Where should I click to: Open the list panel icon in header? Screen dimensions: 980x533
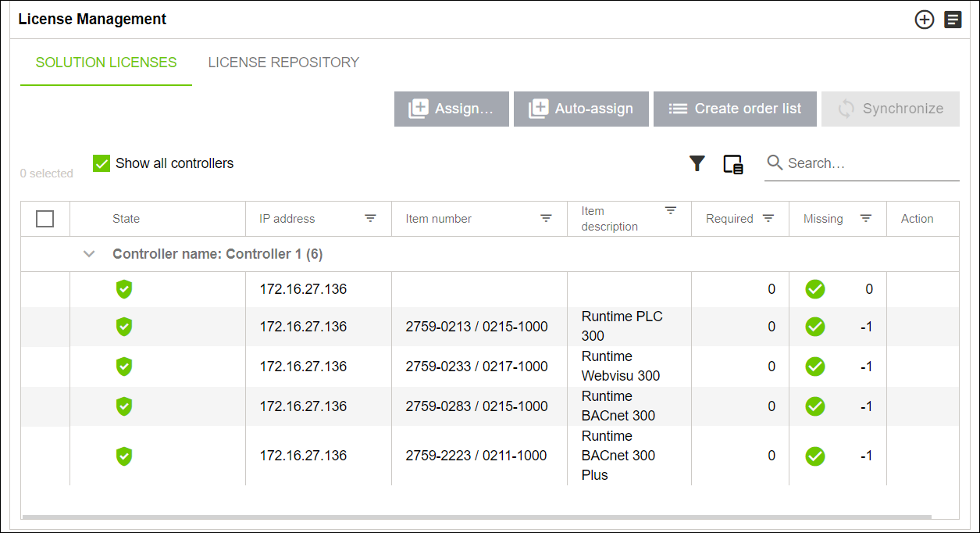click(953, 20)
